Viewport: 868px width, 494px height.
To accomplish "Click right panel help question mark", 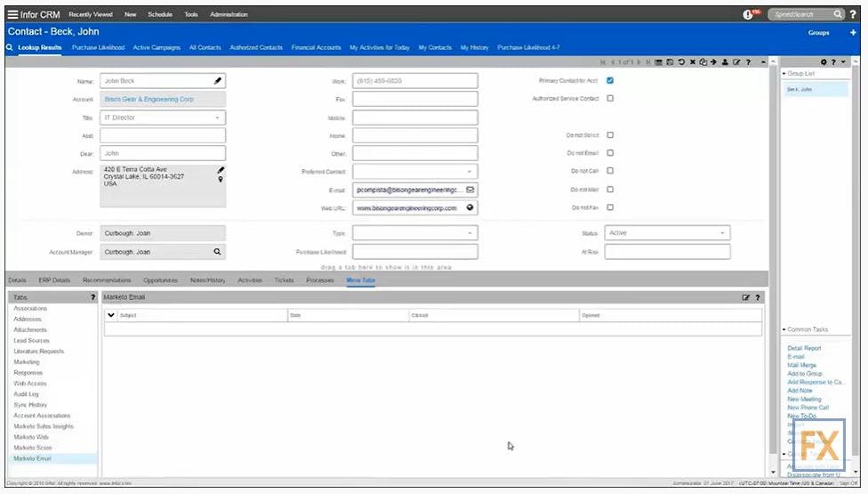I will (x=833, y=62).
